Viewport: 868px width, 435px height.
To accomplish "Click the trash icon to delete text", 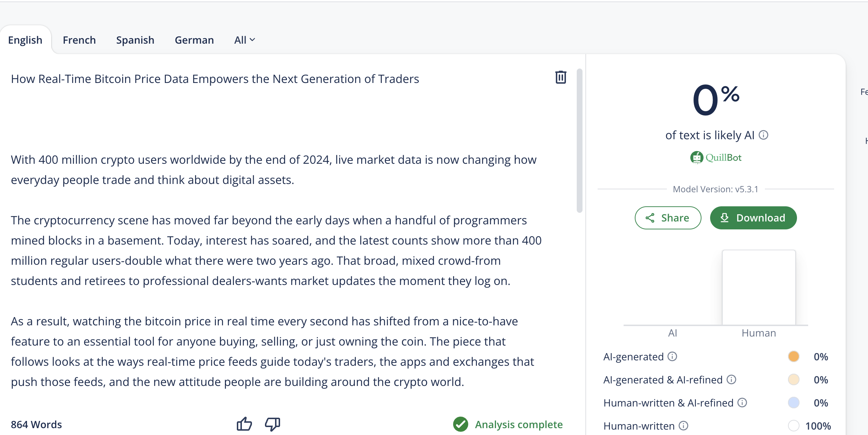I will (x=561, y=78).
